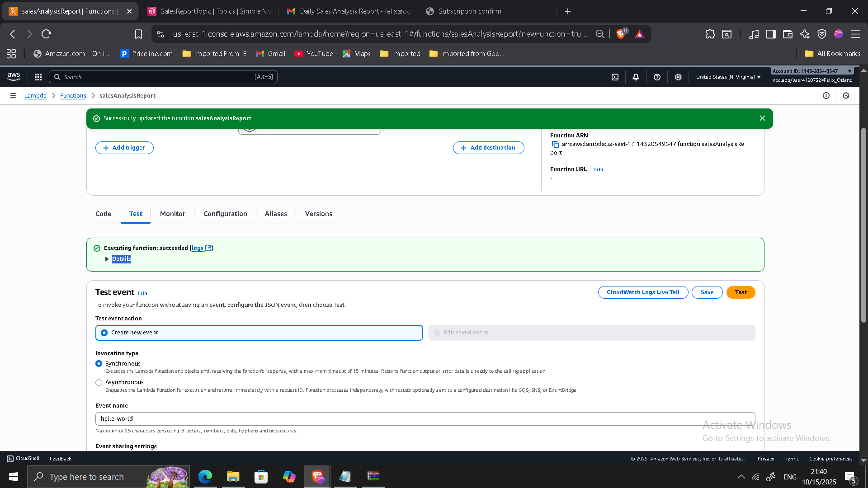Switch to the Configuration tab
868x488 pixels.
tap(225, 214)
